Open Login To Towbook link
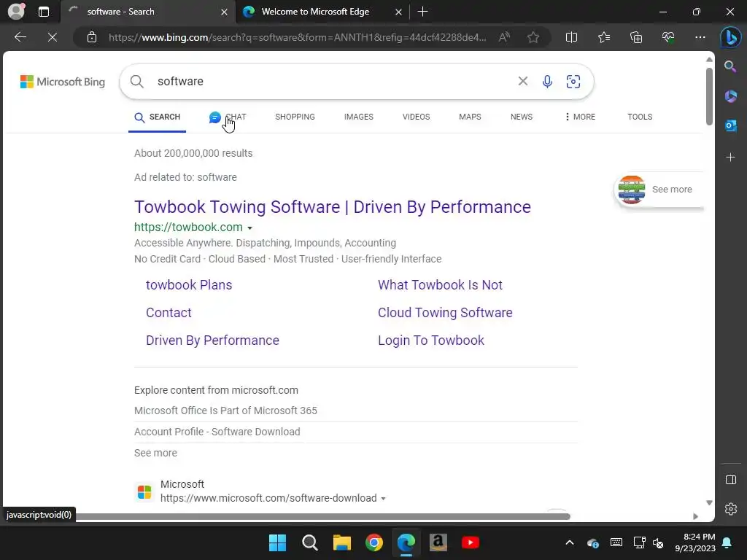The height and width of the screenshot is (560, 747). 431,341
